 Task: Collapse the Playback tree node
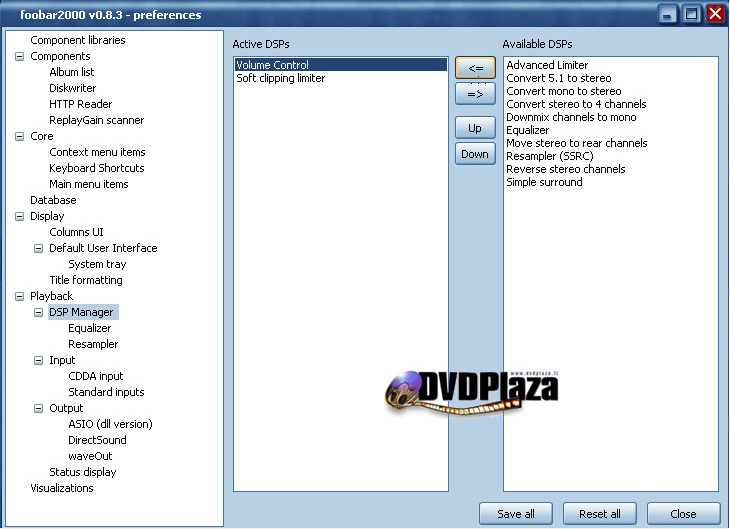coord(20,296)
